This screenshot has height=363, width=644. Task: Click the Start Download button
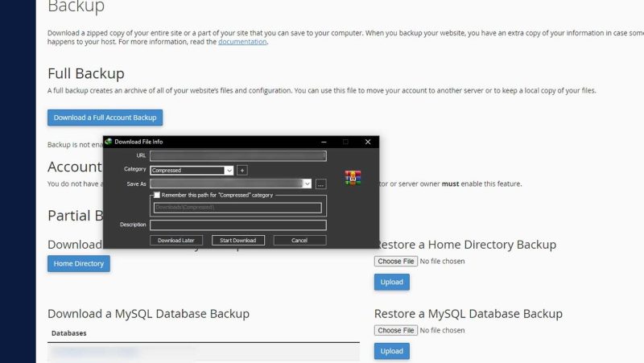pos(238,240)
